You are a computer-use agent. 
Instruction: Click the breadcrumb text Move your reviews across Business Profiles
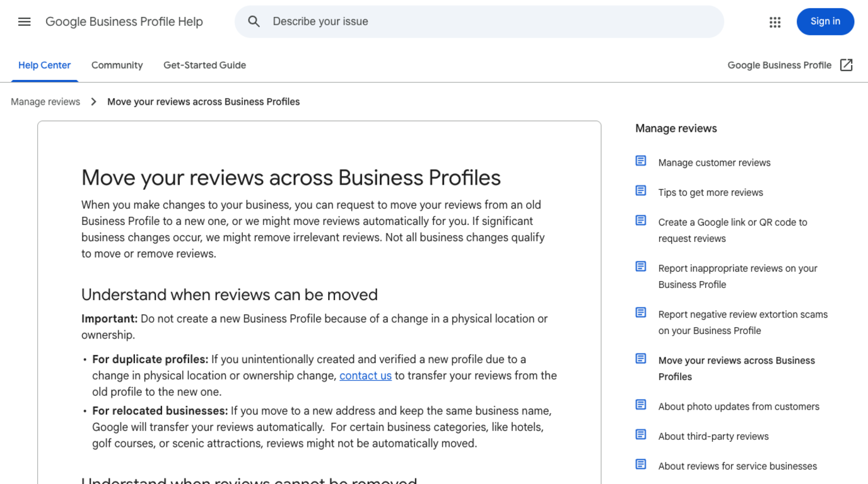(x=203, y=101)
